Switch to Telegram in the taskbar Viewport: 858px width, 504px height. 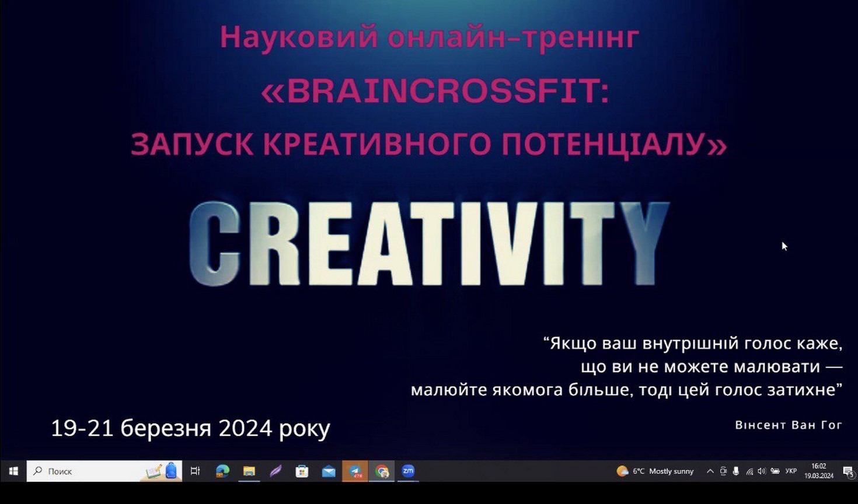tap(355, 471)
